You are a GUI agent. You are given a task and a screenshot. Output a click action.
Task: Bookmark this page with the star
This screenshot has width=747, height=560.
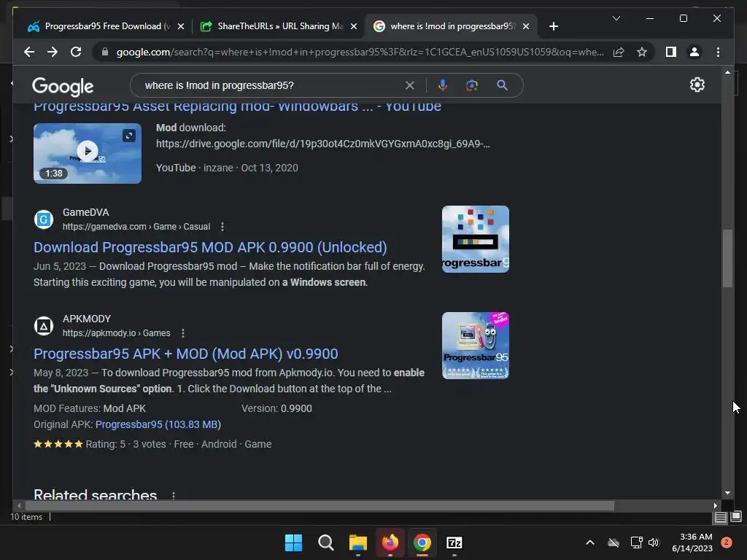pyautogui.click(x=642, y=52)
